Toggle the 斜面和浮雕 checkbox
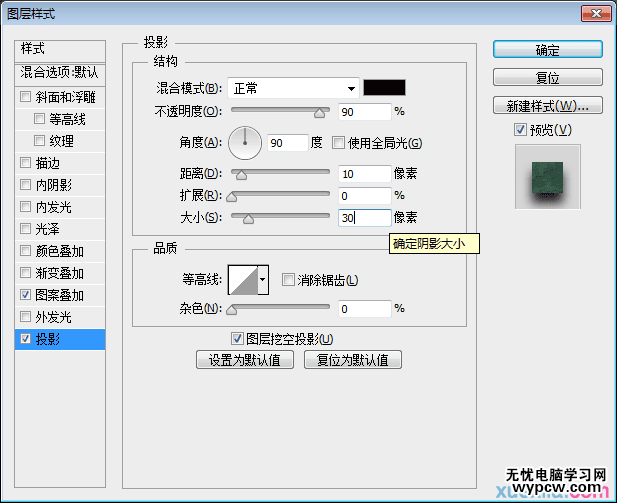Screen dimensions: 617x503 click(x=25, y=96)
